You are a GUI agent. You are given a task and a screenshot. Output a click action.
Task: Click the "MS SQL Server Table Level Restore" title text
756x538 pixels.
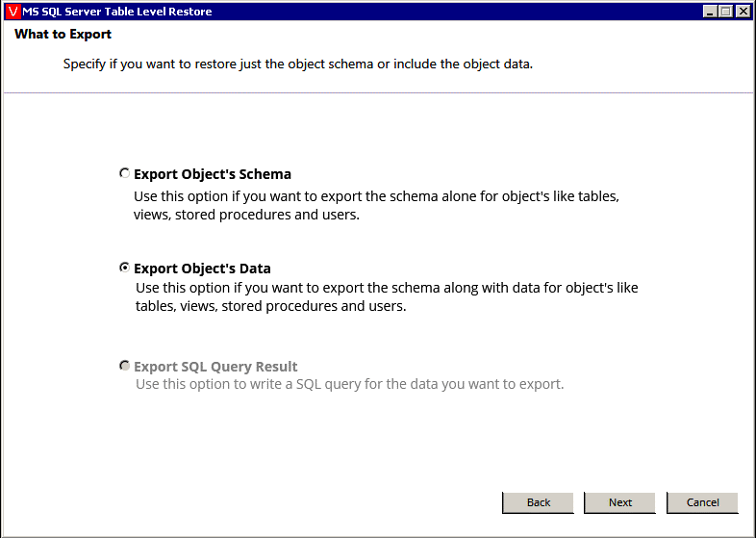pyautogui.click(x=117, y=12)
